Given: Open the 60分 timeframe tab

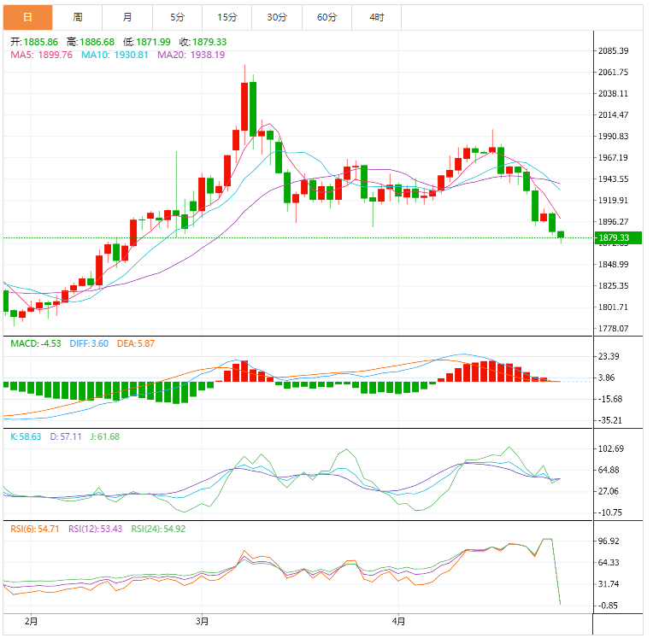Looking at the screenshot, I should [x=326, y=17].
